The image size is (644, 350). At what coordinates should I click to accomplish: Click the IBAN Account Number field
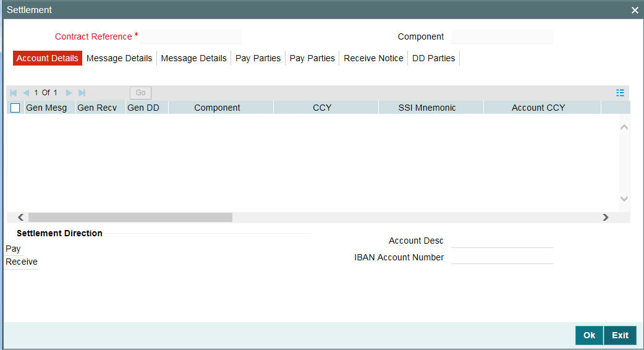pos(502,257)
